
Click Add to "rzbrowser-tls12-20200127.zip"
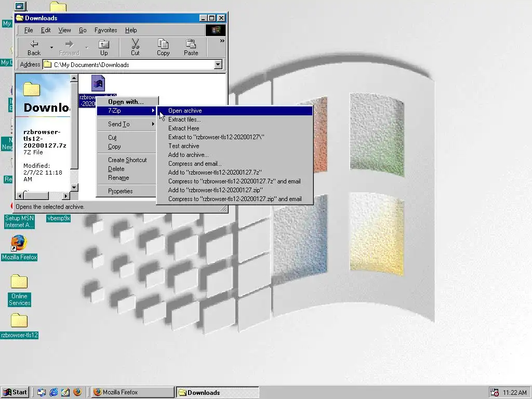pyautogui.click(x=235, y=190)
